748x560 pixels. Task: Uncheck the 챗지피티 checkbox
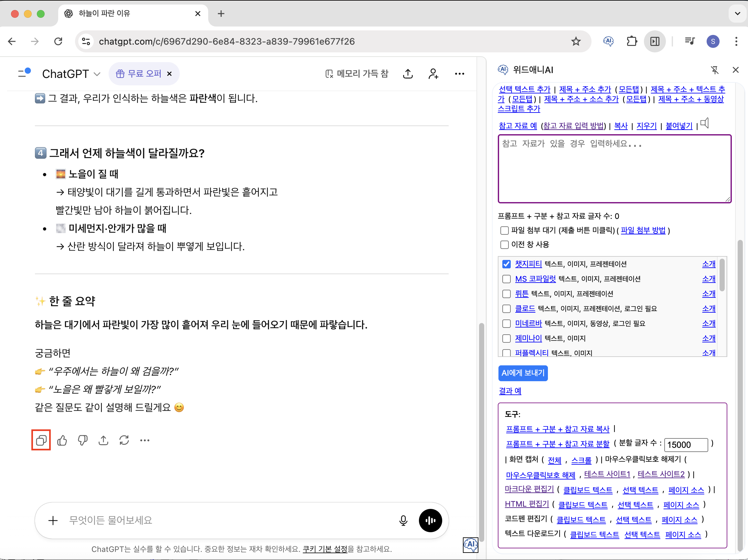(506, 264)
